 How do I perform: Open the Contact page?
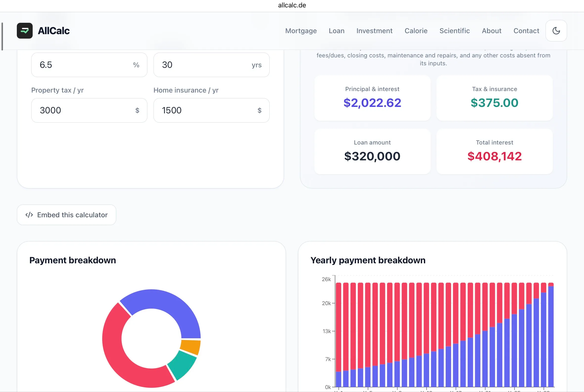(x=526, y=31)
